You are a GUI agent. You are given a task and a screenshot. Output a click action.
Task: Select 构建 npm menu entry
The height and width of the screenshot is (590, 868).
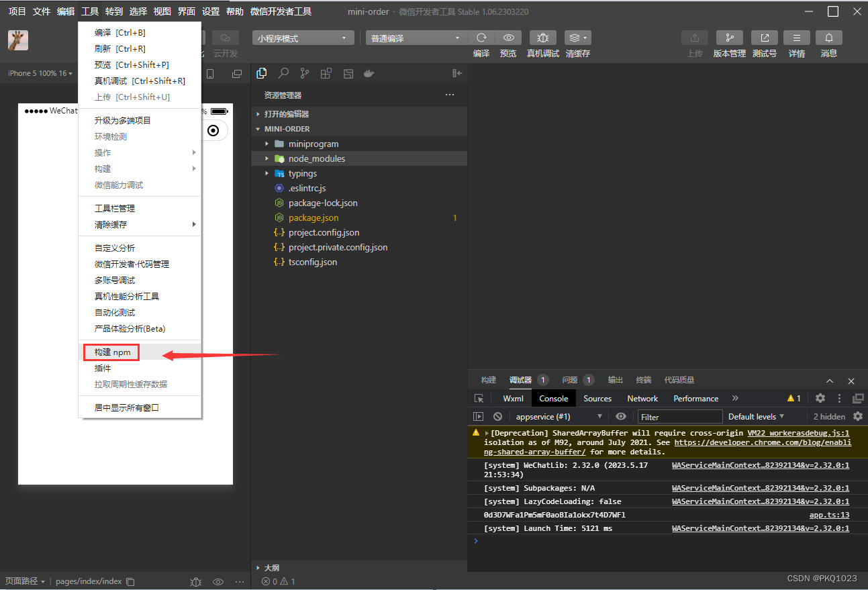pyautogui.click(x=140, y=352)
